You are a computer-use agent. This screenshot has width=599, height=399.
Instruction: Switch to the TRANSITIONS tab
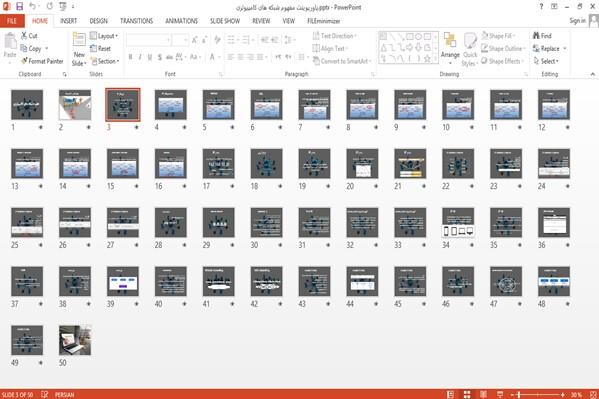[x=136, y=21]
